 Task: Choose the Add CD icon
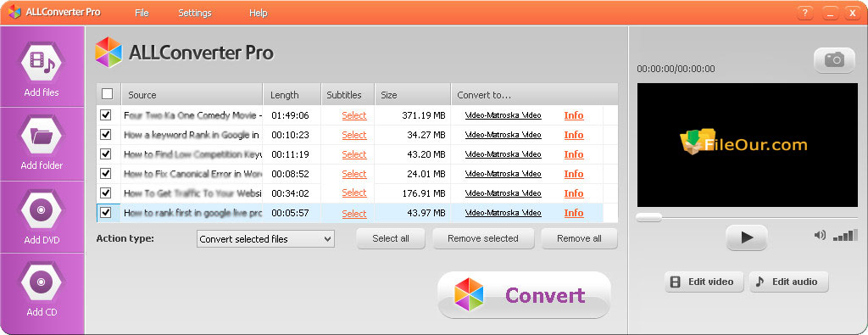42,282
